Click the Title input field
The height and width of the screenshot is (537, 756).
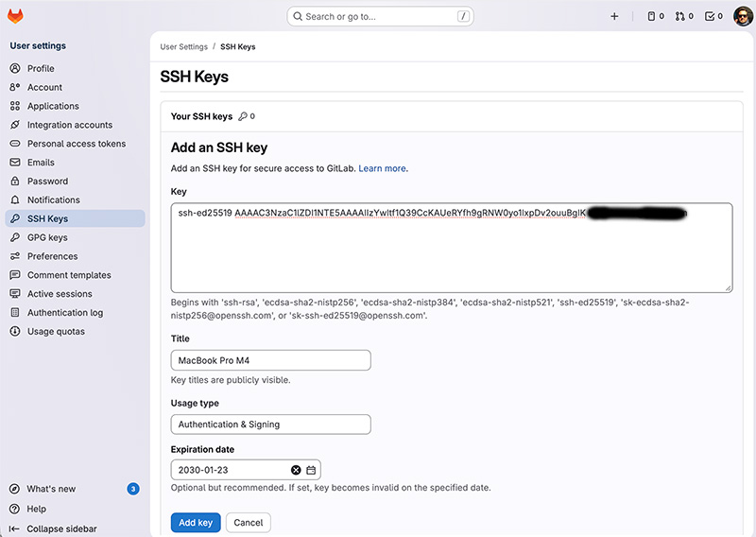270,360
